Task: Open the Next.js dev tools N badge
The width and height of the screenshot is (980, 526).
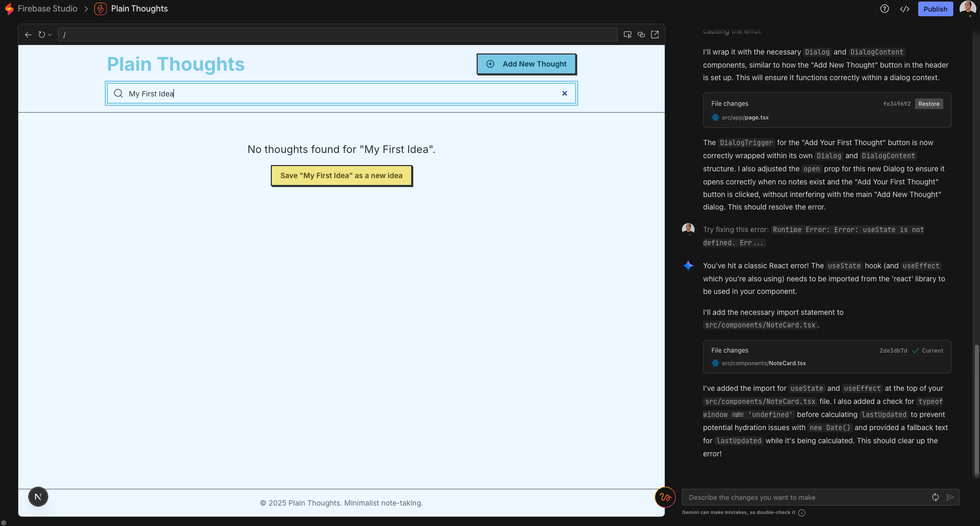Action: (x=38, y=497)
